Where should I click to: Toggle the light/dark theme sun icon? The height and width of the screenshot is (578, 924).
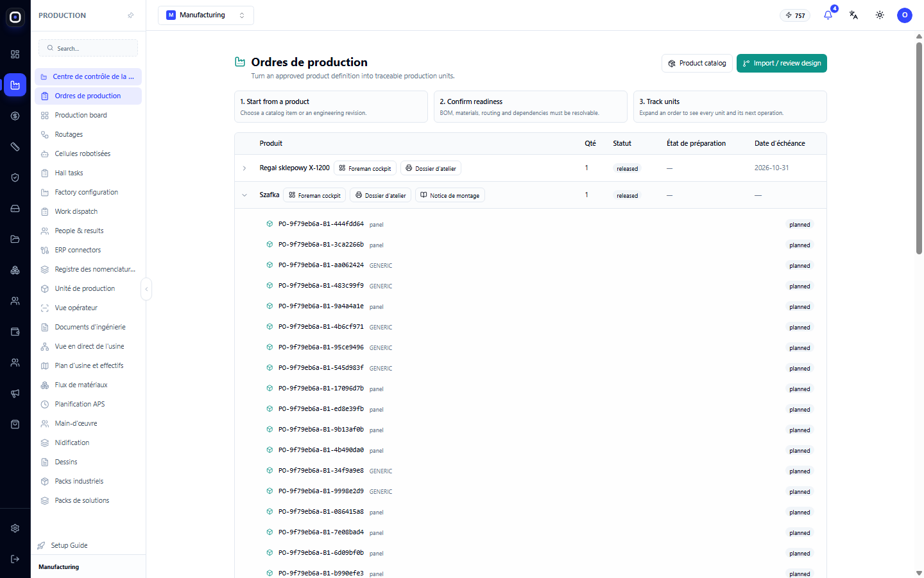[x=880, y=15]
